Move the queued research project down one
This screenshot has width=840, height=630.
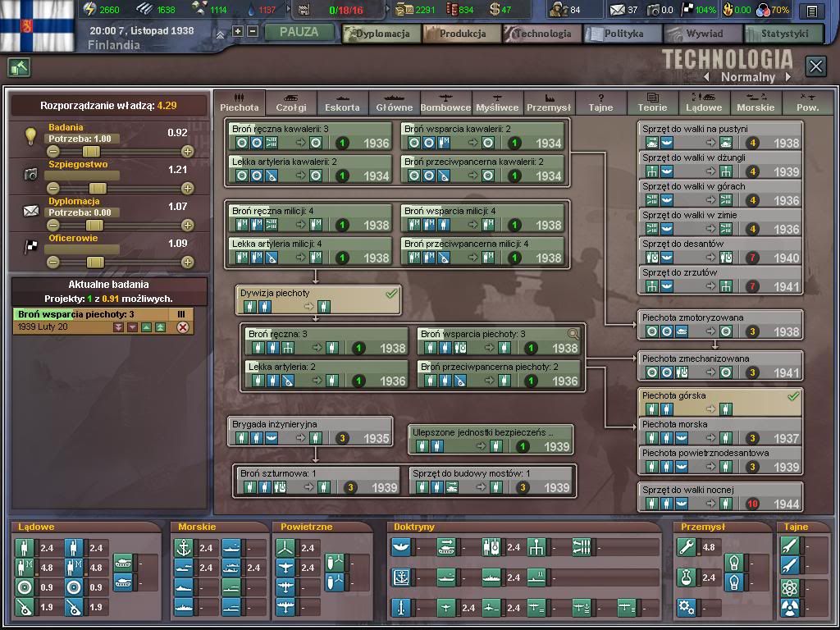point(132,327)
